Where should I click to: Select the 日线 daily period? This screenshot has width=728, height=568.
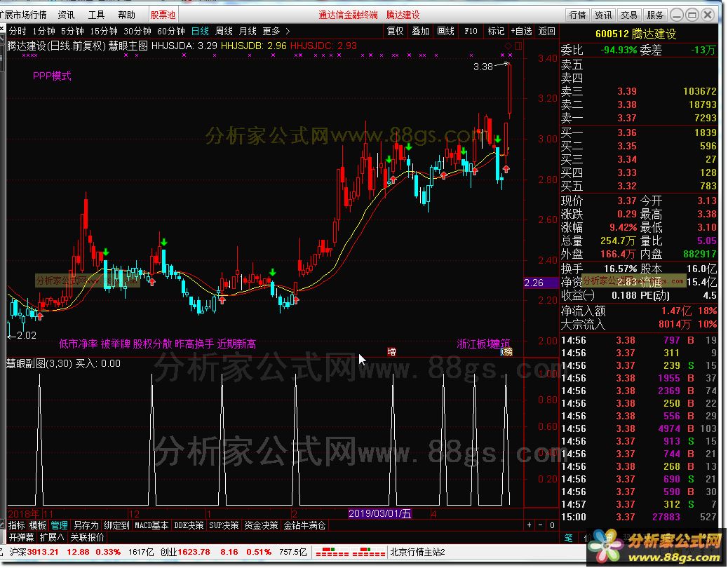coord(200,31)
